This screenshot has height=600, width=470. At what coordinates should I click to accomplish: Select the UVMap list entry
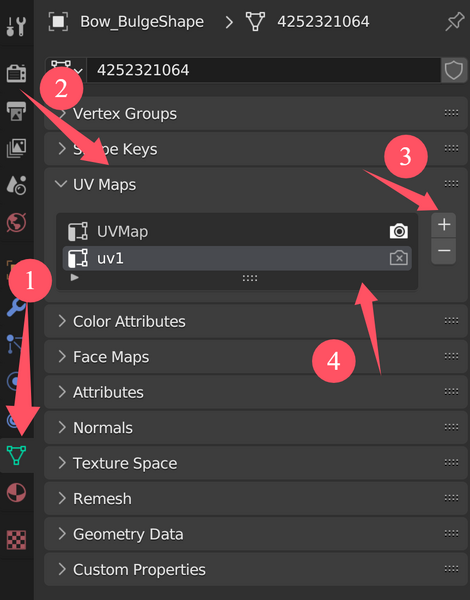click(237, 232)
